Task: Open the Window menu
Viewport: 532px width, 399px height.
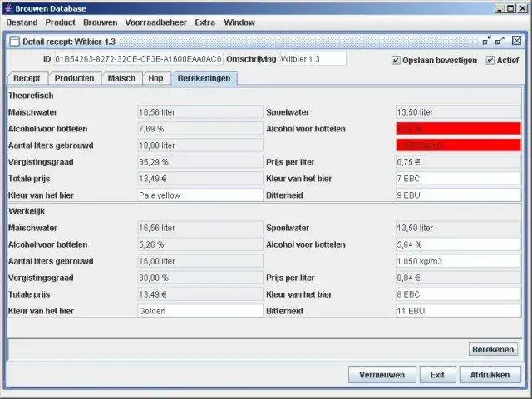Action: [x=239, y=22]
